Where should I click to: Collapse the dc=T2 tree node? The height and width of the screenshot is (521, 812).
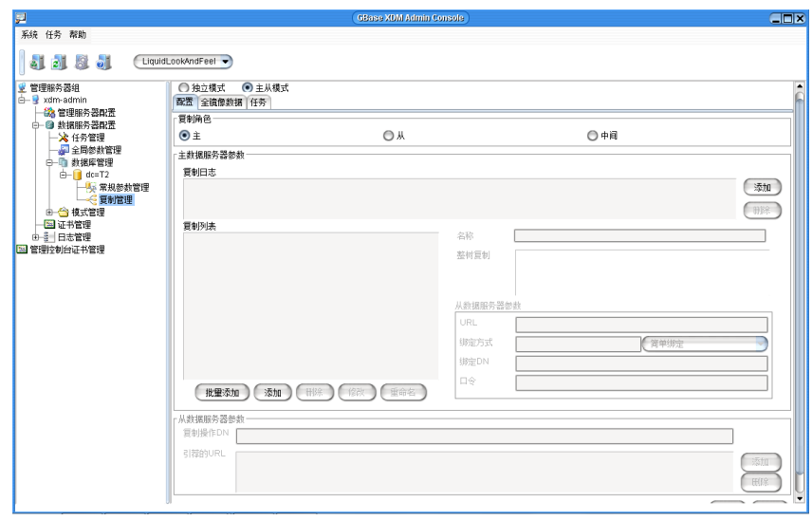[64, 175]
